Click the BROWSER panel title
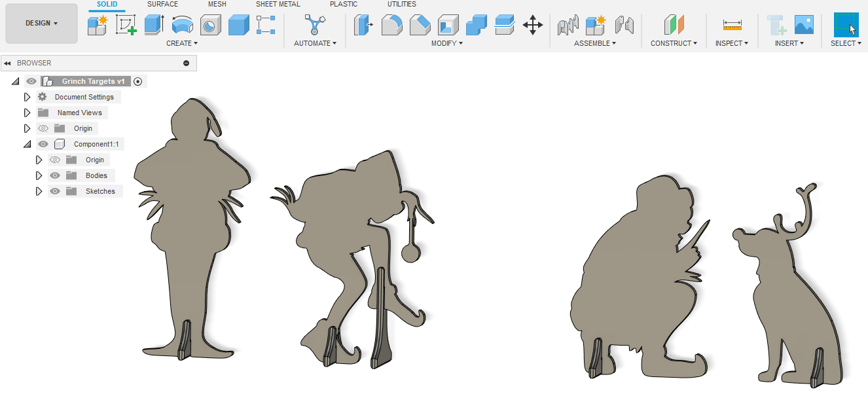 click(34, 63)
